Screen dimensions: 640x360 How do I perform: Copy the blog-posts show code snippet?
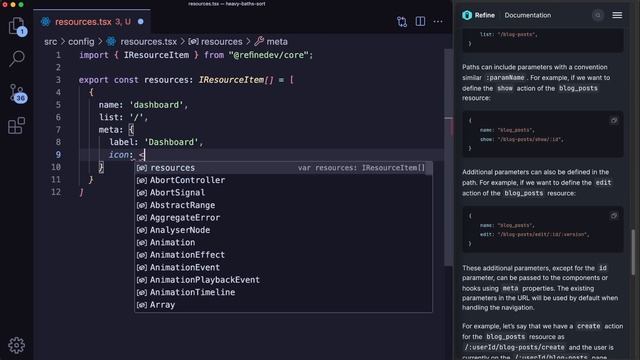pyautogui.click(x=614, y=120)
